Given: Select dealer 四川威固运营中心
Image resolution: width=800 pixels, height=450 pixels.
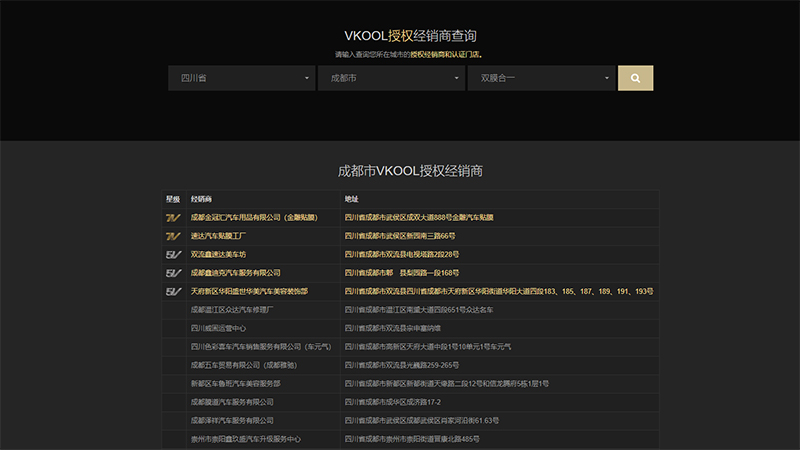Looking at the screenshot, I should [218, 328].
